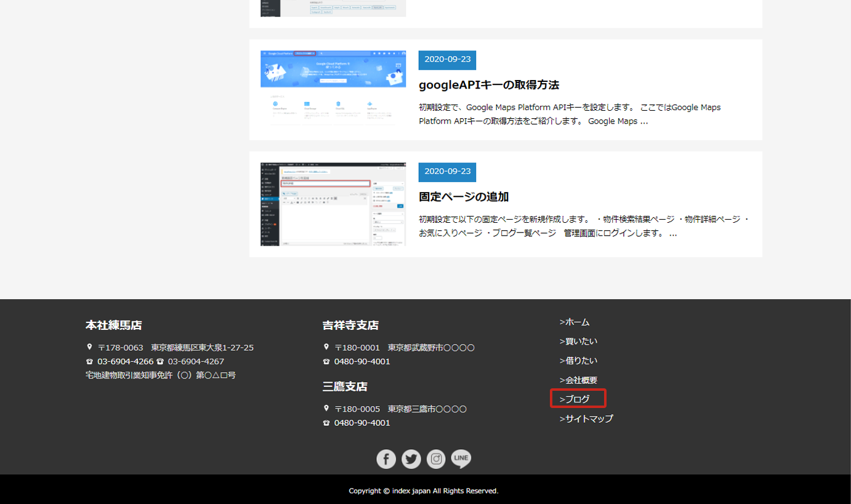851x504 pixels.
Task: Click the phone number 03-6904-4266
Action: pyautogui.click(x=125, y=362)
